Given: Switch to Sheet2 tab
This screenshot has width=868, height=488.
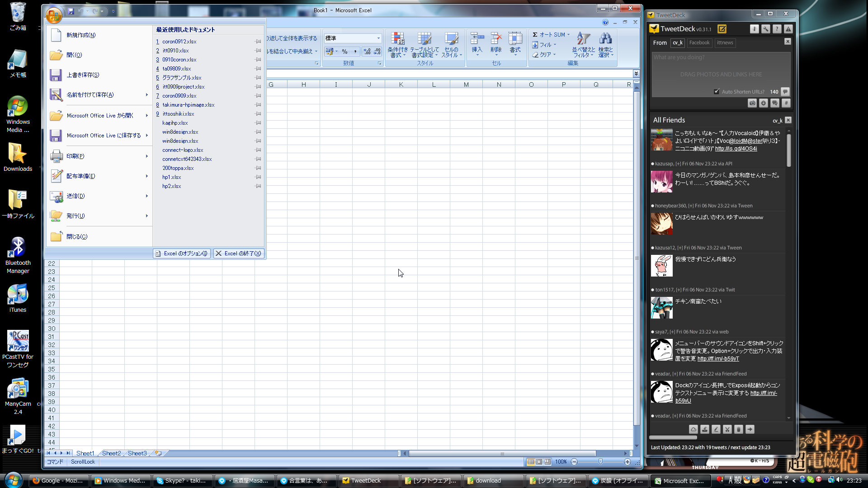Looking at the screenshot, I should click(x=111, y=453).
